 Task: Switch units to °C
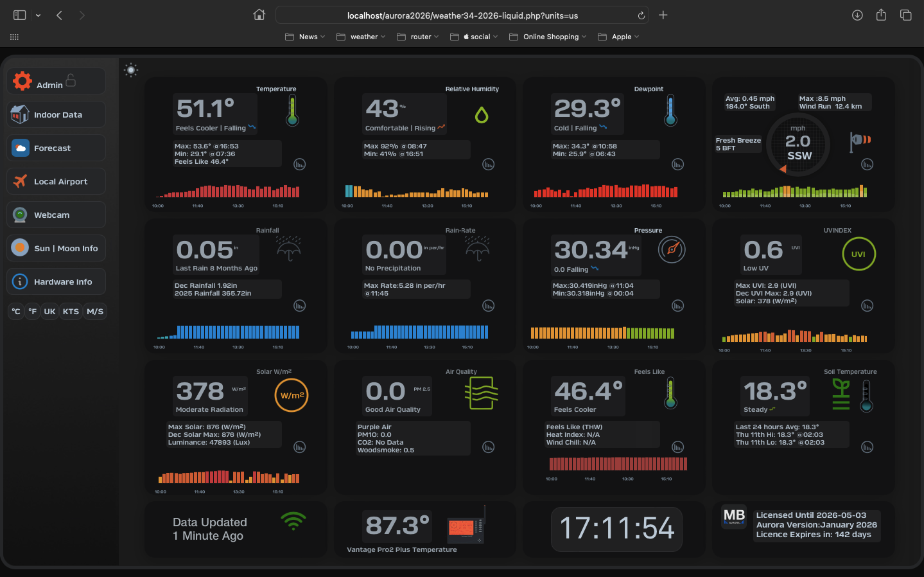pyautogui.click(x=16, y=312)
